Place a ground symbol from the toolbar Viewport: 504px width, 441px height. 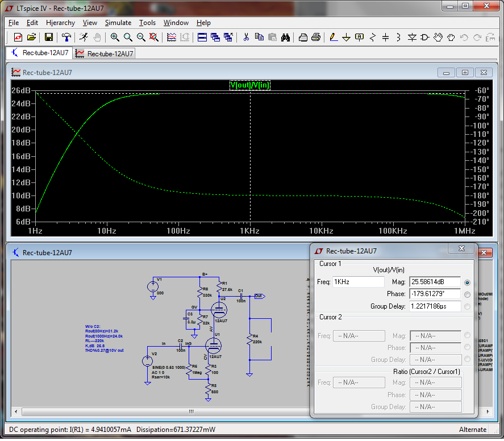coord(346,38)
